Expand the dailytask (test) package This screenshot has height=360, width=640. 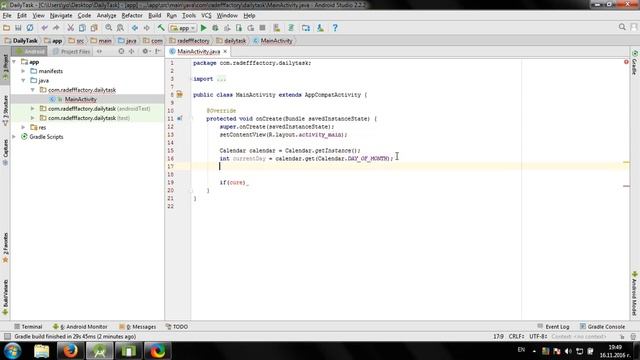[x=33, y=118]
